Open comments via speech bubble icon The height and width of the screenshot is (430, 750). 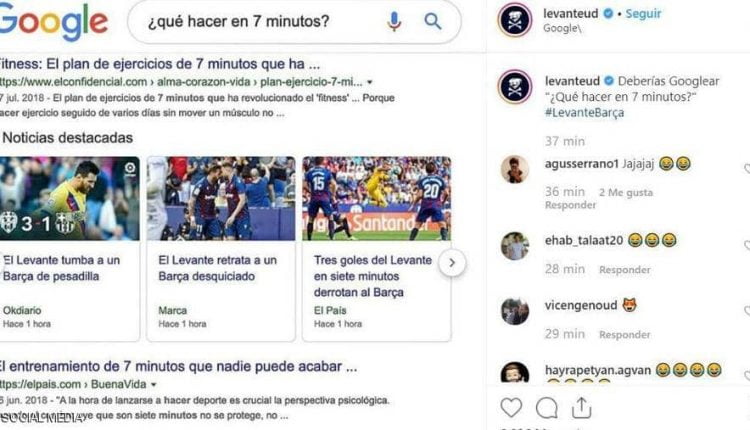point(546,408)
